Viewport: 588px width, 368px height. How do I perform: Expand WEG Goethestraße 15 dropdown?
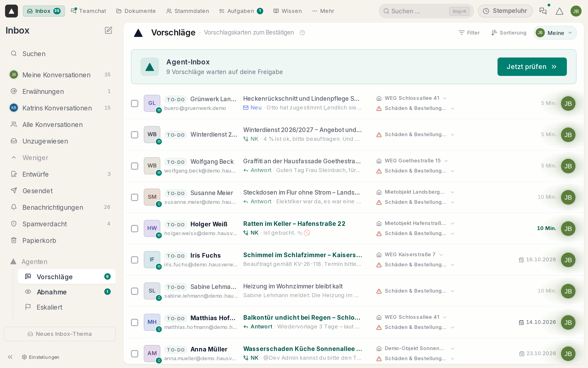tap(446, 161)
